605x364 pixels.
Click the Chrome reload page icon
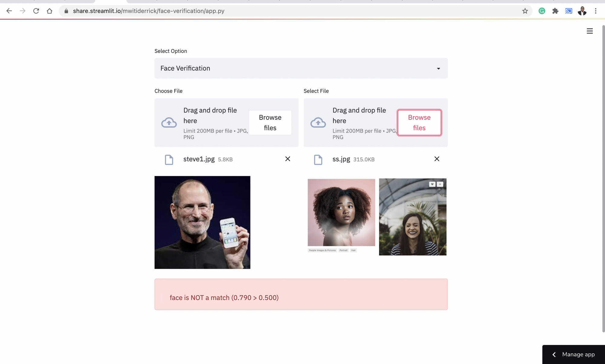coord(36,11)
